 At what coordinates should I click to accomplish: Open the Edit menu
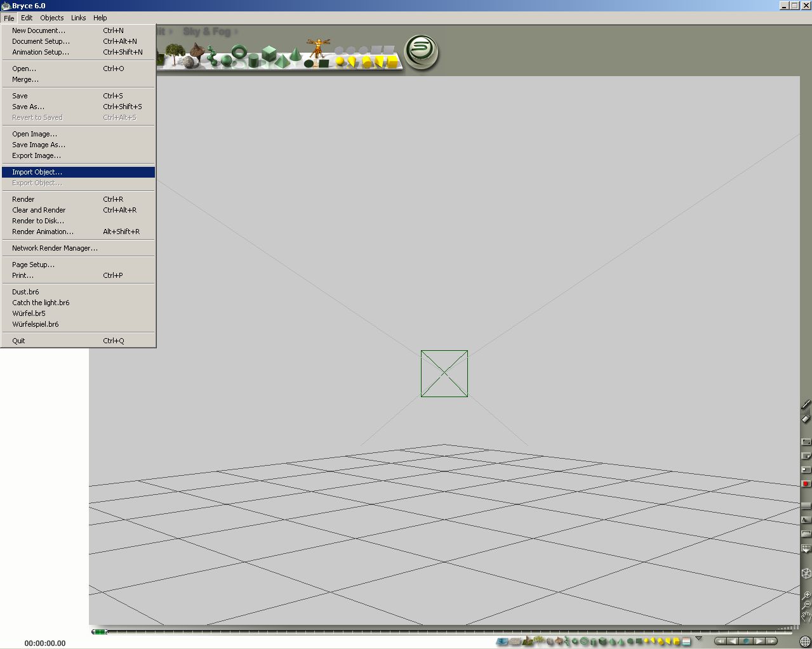[27, 18]
